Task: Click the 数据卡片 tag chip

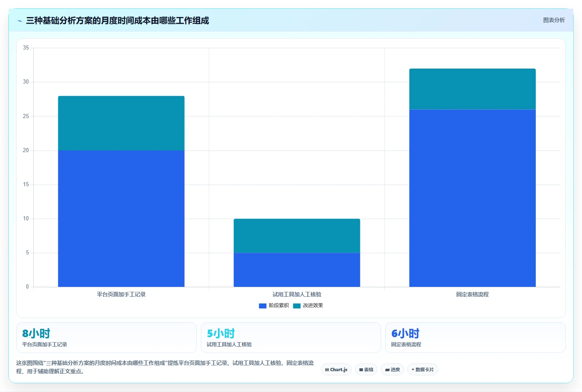Action: pyautogui.click(x=422, y=370)
